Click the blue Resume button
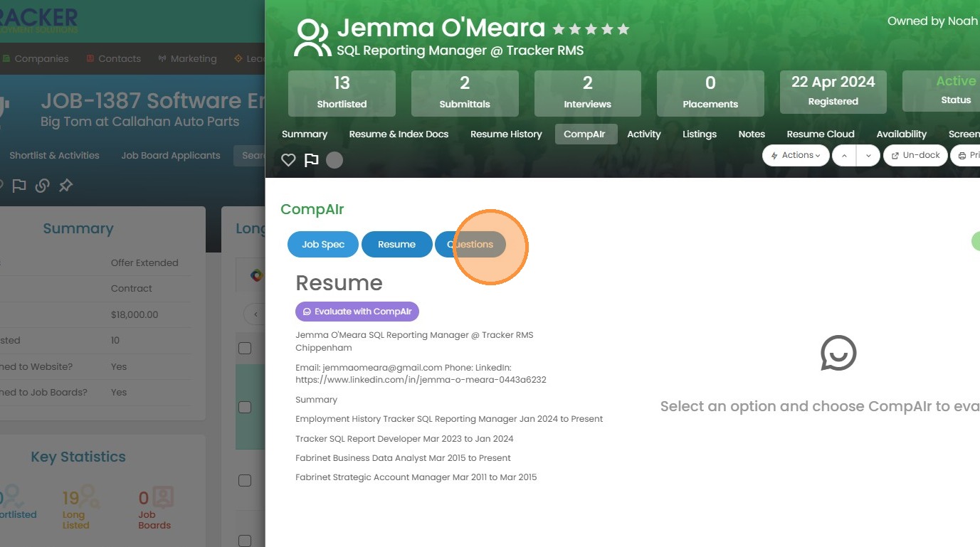The width and height of the screenshot is (980, 547). click(396, 244)
